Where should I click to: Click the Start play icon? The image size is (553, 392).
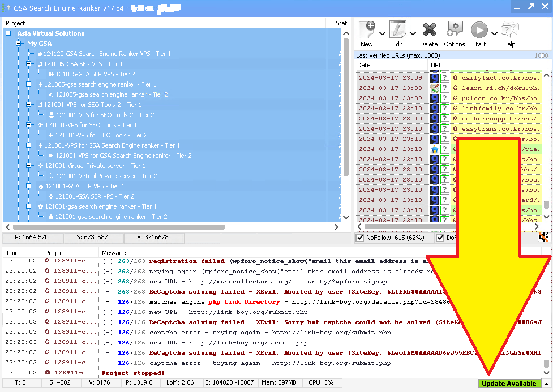[x=479, y=30]
